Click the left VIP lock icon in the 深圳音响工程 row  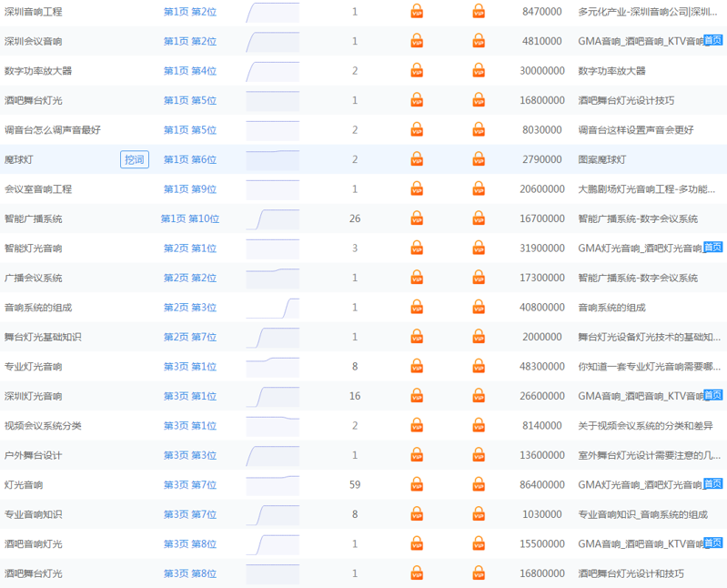417,12
